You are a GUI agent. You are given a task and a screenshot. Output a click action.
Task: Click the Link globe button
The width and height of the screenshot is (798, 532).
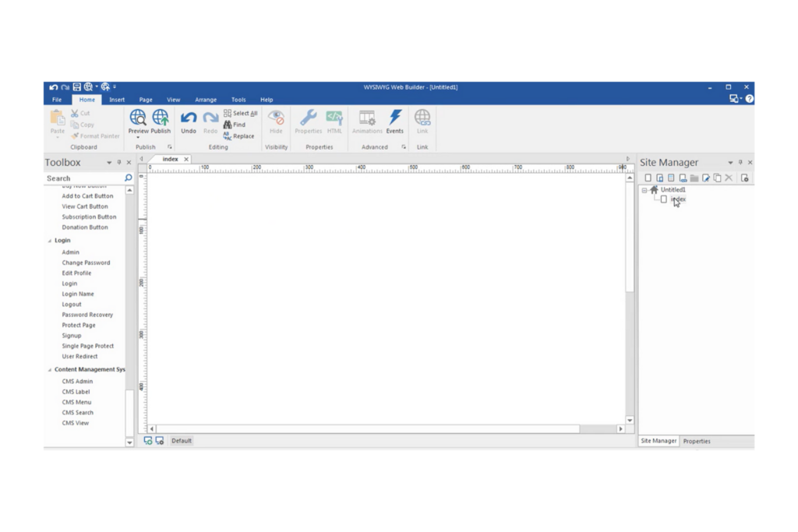click(422, 122)
